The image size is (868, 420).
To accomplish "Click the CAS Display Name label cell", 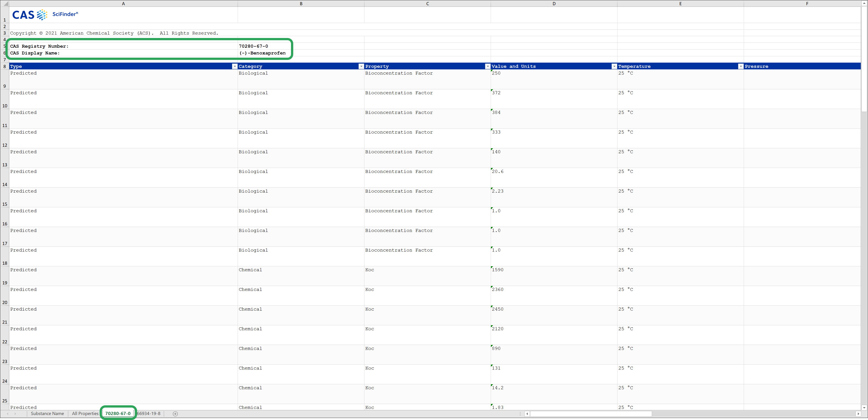I will click(x=123, y=53).
